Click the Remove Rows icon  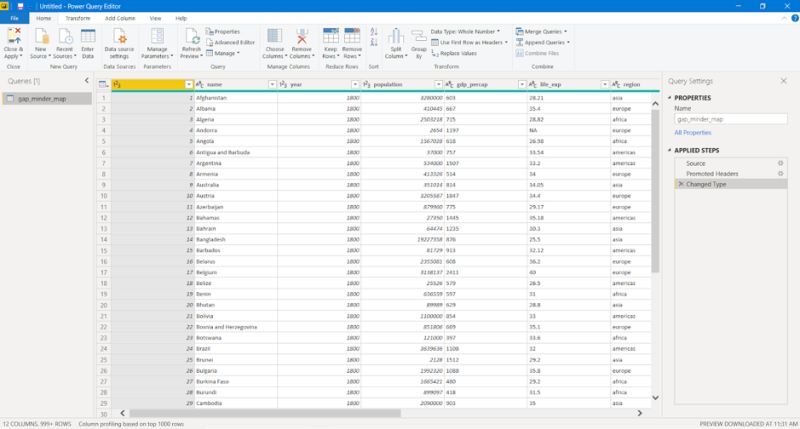(x=352, y=36)
